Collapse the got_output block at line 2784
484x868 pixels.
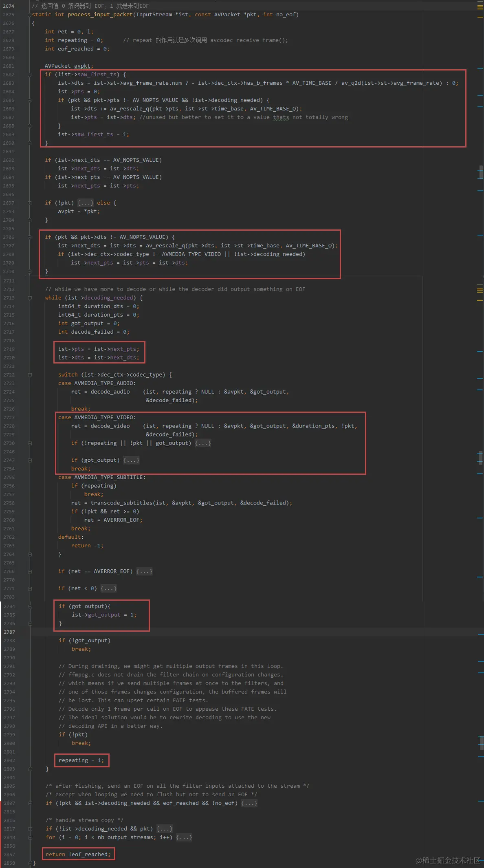click(30, 606)
